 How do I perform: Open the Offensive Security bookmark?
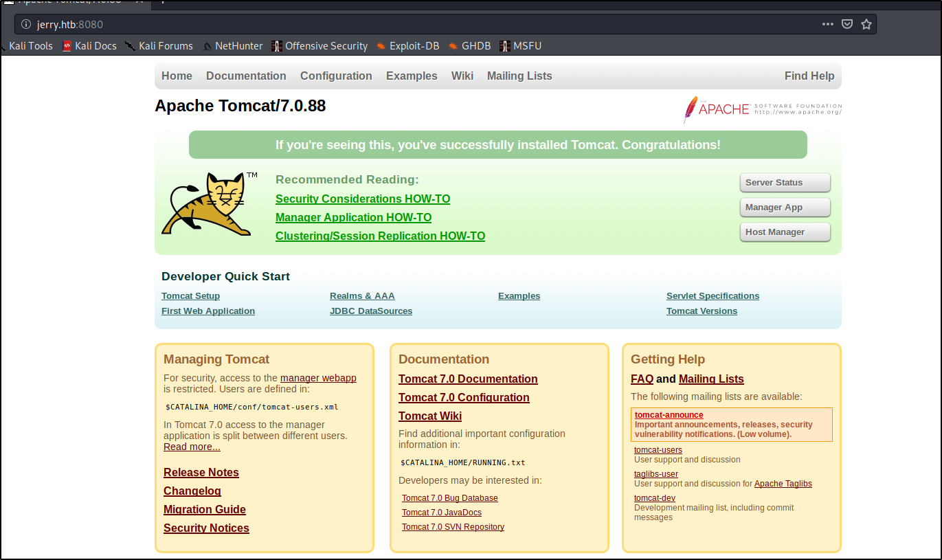[319, 46]
